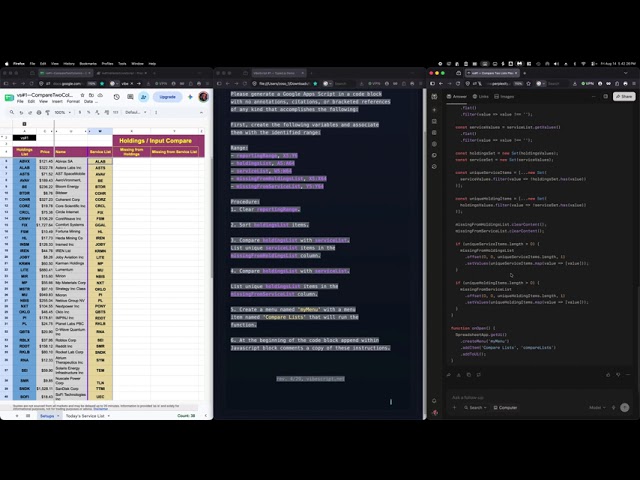Select Today's Service List sheet tab
The image size is (640, 480).
pos(85,416)
